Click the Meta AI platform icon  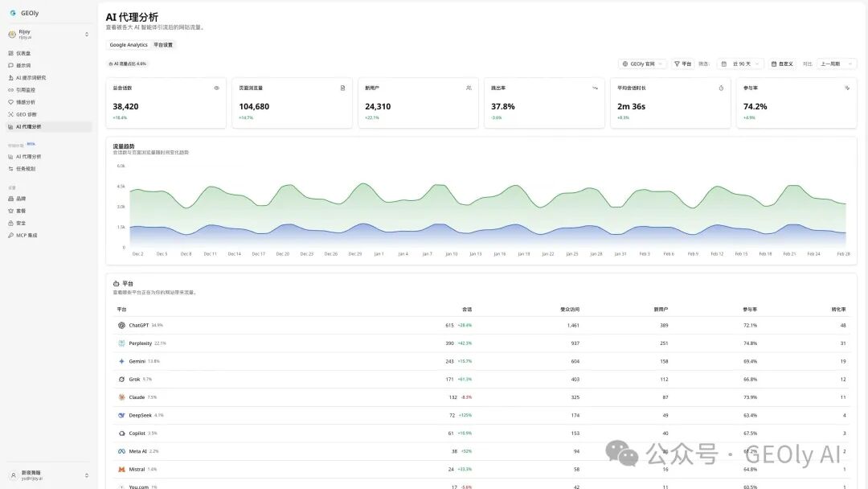(x=122, y=451)
